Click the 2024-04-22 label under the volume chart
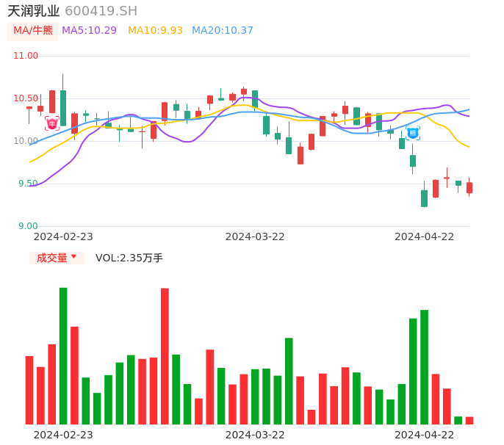The height and width of the screenshot is (445, 504). tap(424, 435)
